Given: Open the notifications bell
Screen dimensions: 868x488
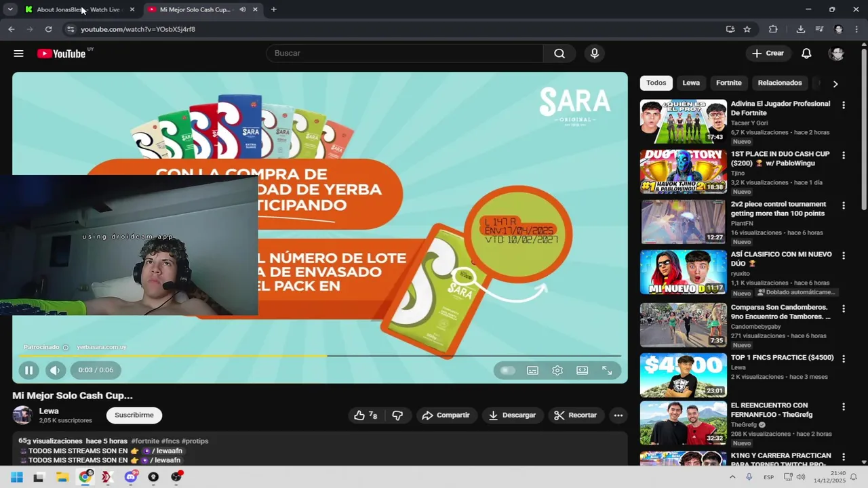Looking at the screenshot, I should pyautogui.click(x=806, y=54).
